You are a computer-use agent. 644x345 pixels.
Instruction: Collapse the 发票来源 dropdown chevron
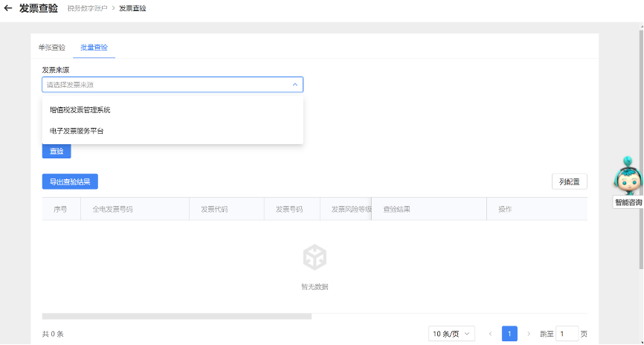click(x=294, y=85)
